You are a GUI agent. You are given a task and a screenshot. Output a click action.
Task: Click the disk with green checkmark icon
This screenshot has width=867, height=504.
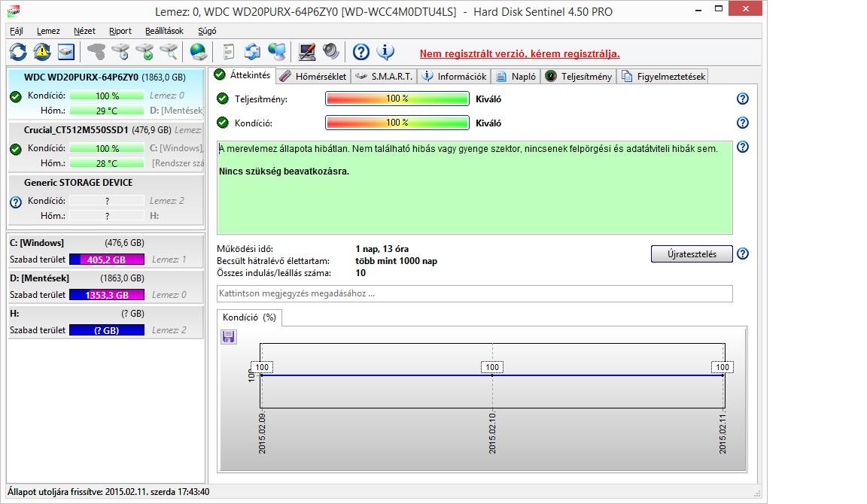pyautogui.click(x=144, y=52)
